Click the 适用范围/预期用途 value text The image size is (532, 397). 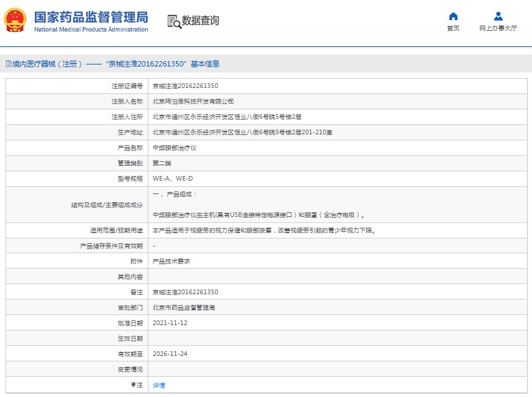pyautogui.click(x=264, y=230)
